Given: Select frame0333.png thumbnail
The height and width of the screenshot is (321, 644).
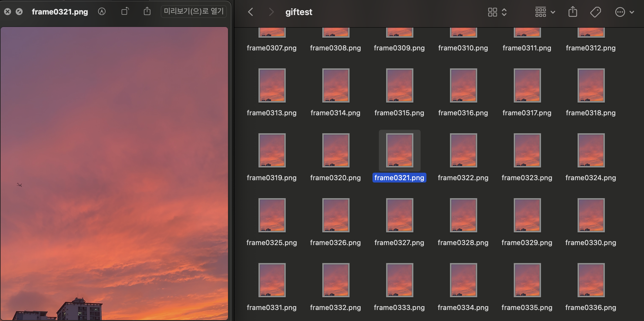Looking at the screenshot, I should [399, 280].
